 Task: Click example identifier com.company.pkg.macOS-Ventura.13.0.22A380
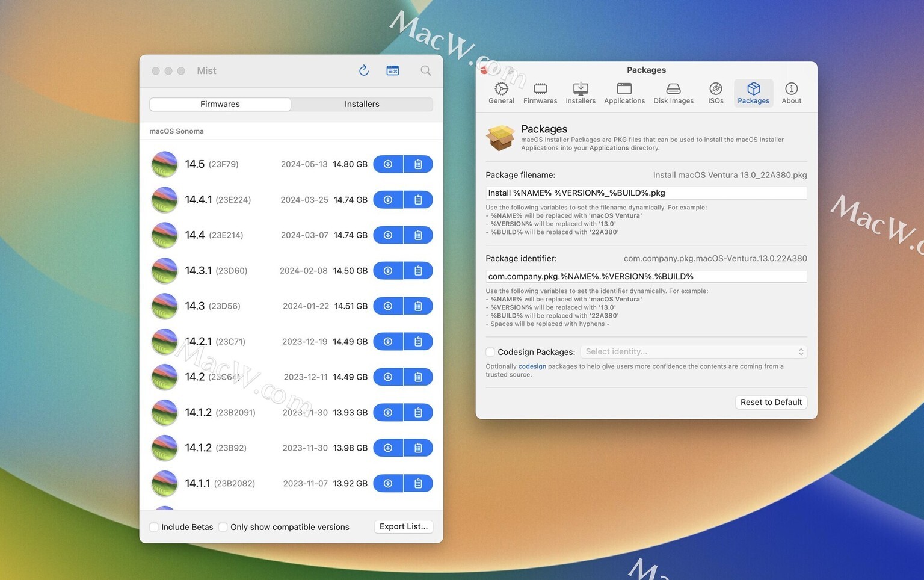pos(715,258)
